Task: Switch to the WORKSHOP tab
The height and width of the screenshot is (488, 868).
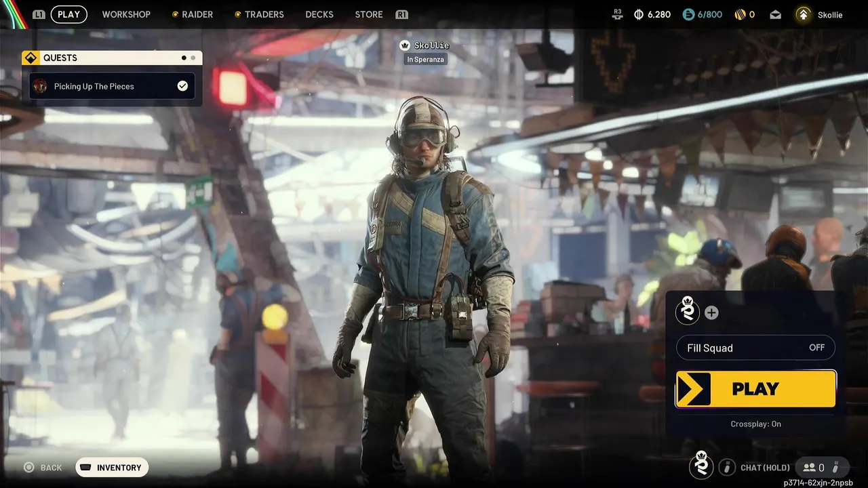Action: pos(126,14)
